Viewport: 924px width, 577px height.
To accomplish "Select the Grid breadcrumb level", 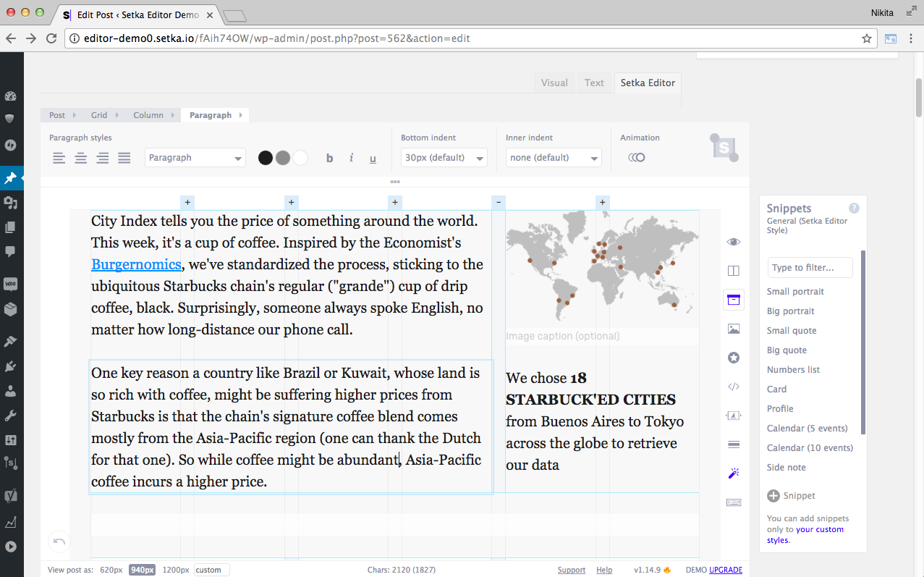I will click(99, 115).
